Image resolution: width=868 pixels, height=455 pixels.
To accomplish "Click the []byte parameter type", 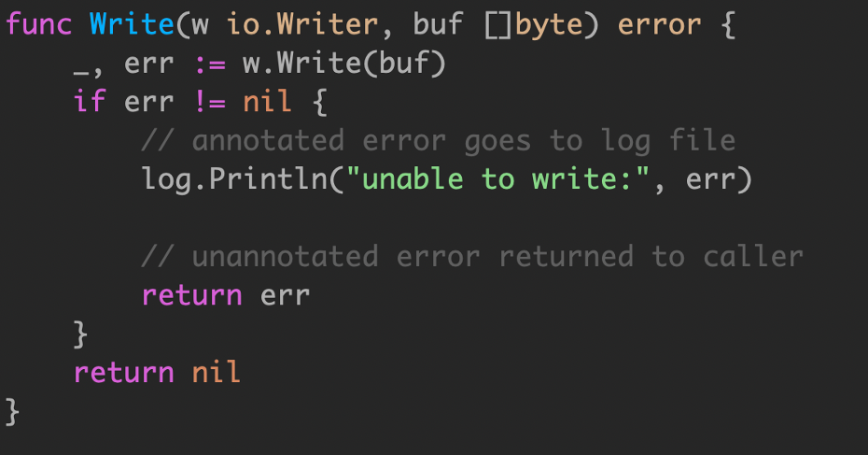I will (534, 25).
